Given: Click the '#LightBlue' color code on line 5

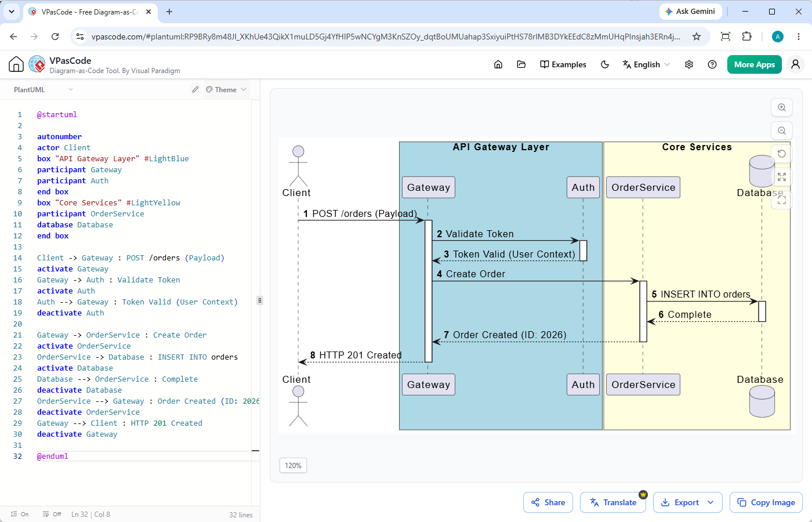Looking at the screenshot, I should (166, 159).
